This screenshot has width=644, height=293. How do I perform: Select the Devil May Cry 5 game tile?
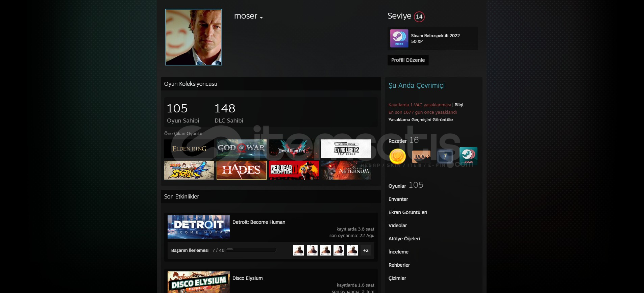(x=294, y=149)
